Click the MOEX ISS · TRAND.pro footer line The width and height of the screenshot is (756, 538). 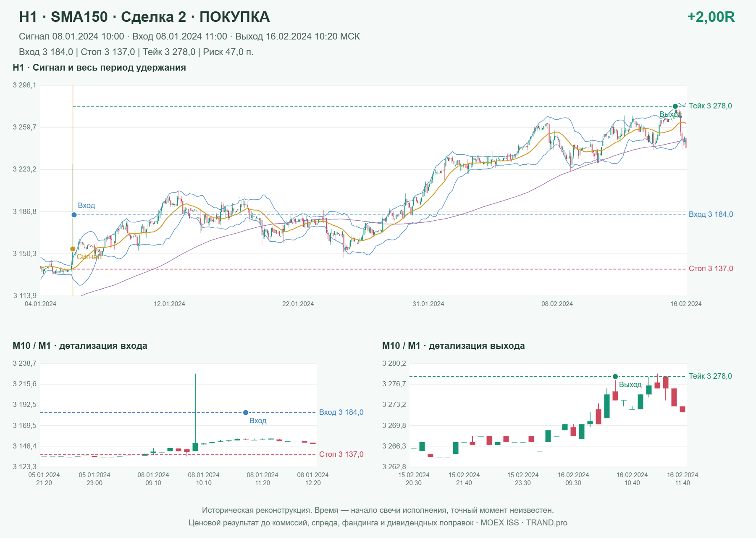pyautogui.click(x=378, y=523)
